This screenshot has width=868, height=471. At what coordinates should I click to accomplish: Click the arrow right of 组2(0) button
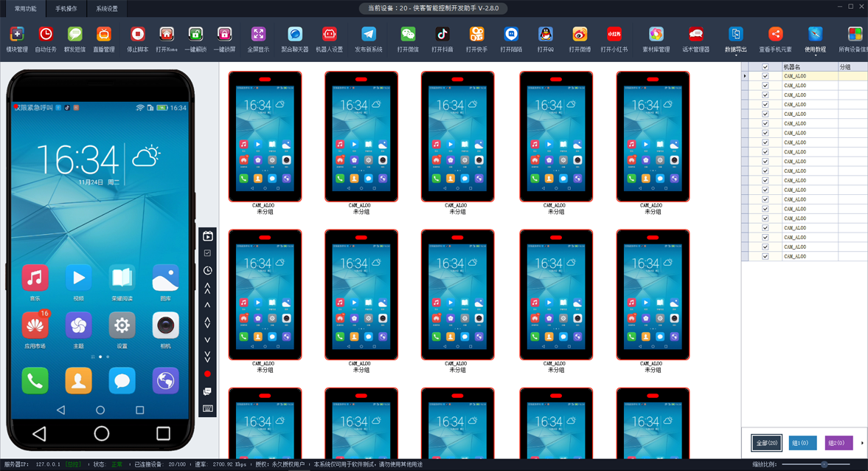(862, 443)
